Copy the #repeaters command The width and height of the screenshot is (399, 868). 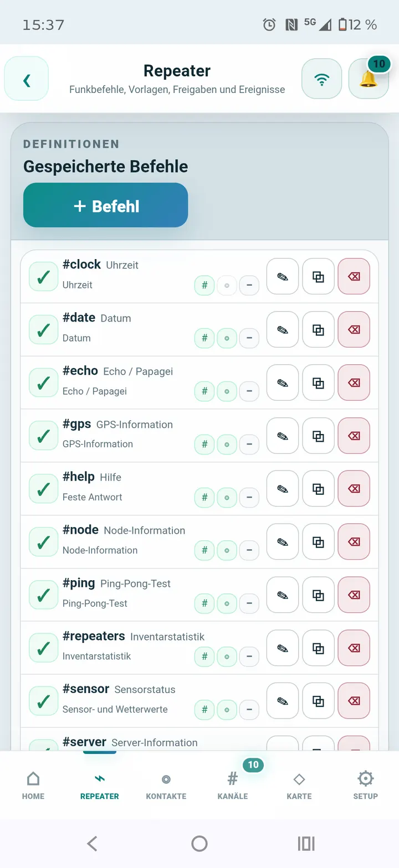pyautogui.click(x=318, y=648)
